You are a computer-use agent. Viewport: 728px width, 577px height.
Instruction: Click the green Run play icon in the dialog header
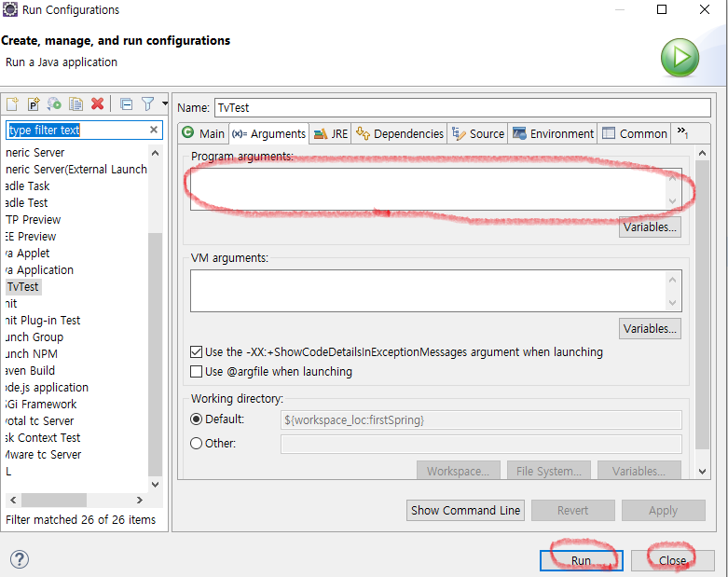click(x=680, y=58)
